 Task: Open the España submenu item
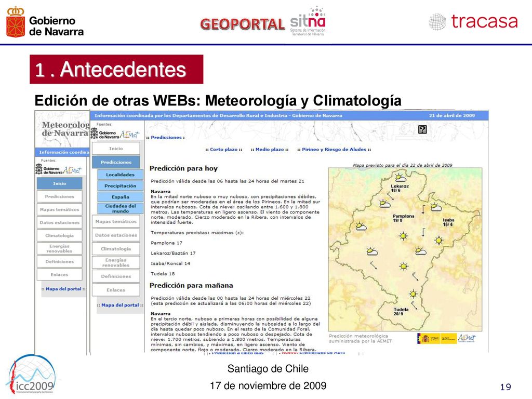pyautogui.click(x=120, y=197)
